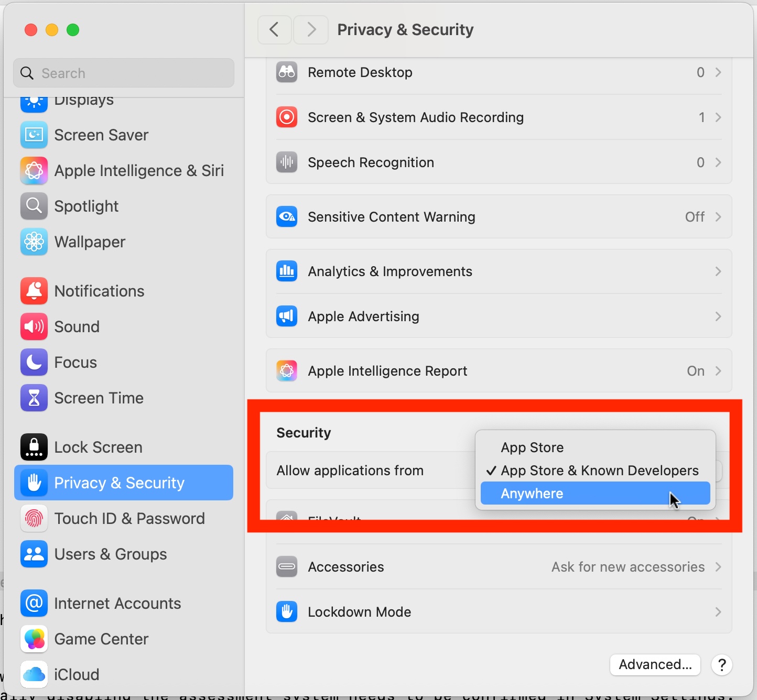Viewport: 757px width, 700px height.
Task: Click the Sensitive Content Warning Off value
Action: (695, 217)
